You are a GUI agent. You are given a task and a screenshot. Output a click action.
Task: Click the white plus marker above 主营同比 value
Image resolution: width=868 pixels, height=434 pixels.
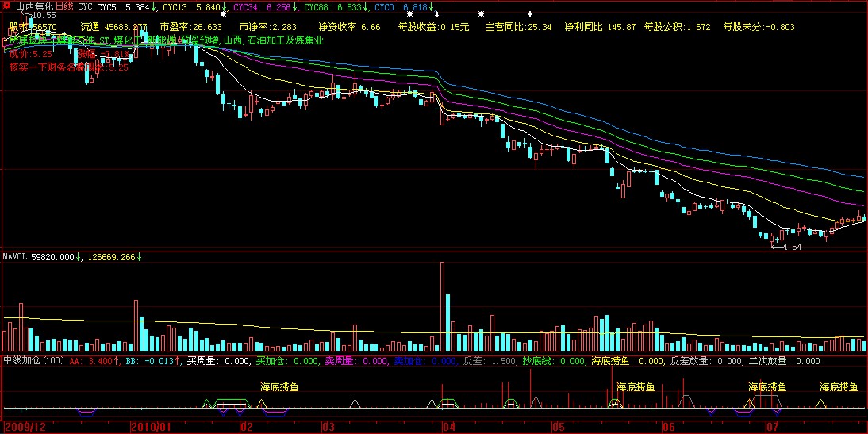point(528,15)
